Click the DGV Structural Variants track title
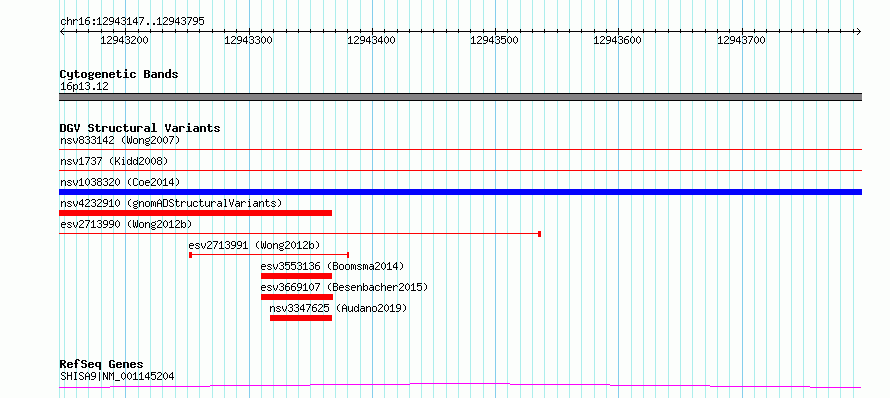Image resolution: width=890 pixels, height=398 pixels. click(x=140, y=128)
